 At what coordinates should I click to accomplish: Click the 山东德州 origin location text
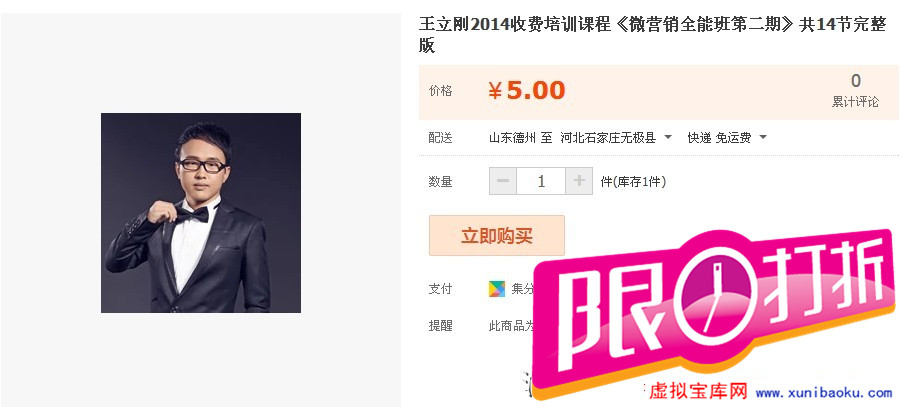point(513,138)
